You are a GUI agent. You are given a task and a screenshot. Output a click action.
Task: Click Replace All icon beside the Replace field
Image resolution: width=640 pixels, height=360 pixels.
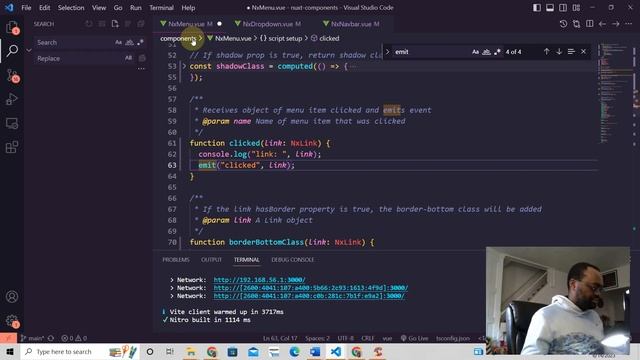(142, 58)
